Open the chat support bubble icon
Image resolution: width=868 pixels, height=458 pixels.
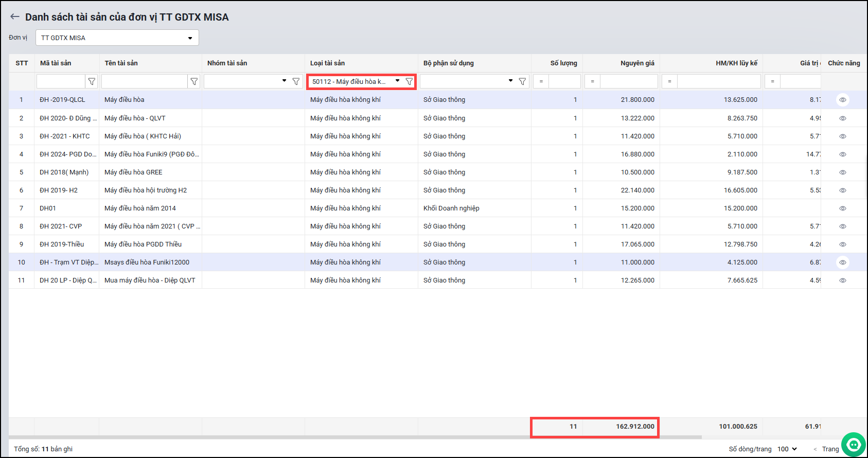[854, 445]
